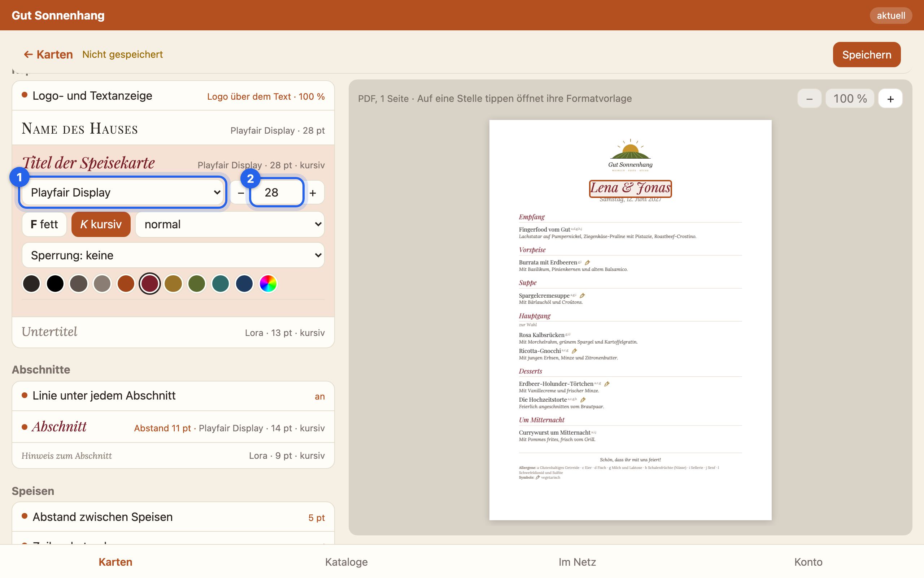
Task: Open the rainbow custom color picker
Action: [268, 284]
